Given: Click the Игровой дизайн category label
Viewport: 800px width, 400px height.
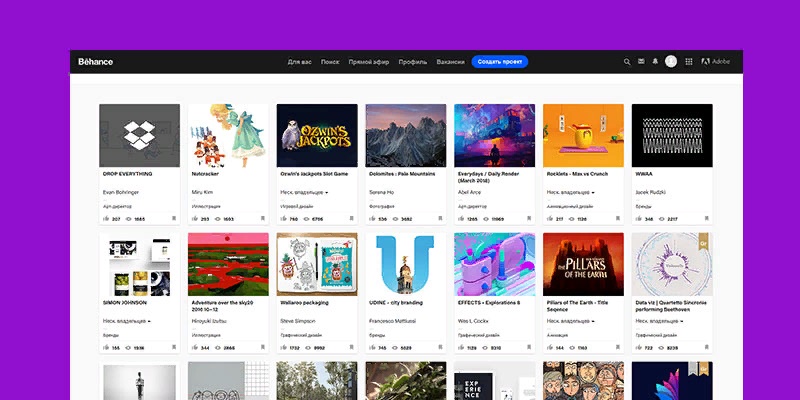Looking at the screenshot, I should (294, 207).
